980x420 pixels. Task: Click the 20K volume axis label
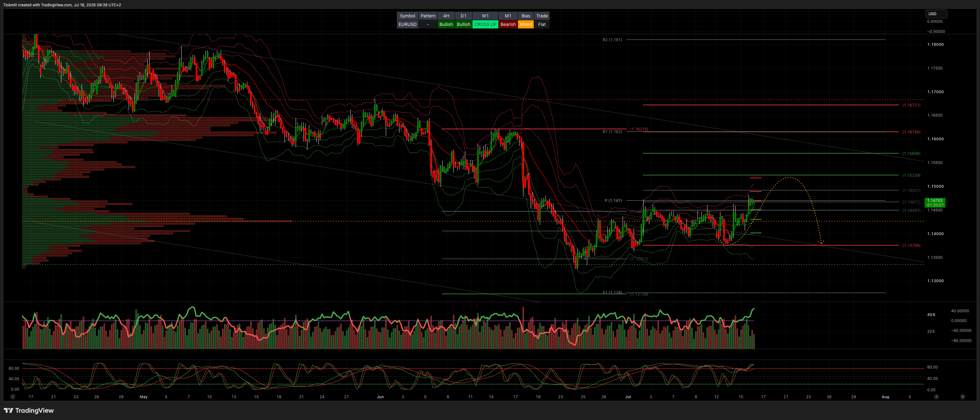pyautogui.click(x=931, y=332)
